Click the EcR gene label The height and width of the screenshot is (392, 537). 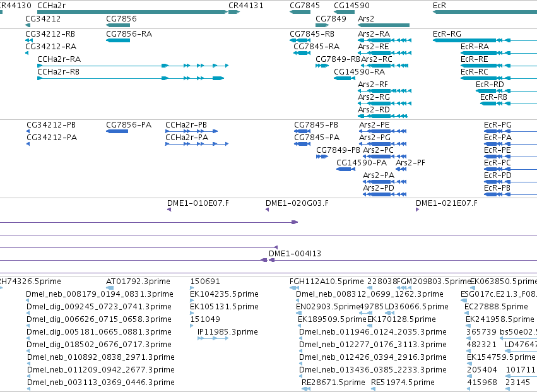pos(439,6)
